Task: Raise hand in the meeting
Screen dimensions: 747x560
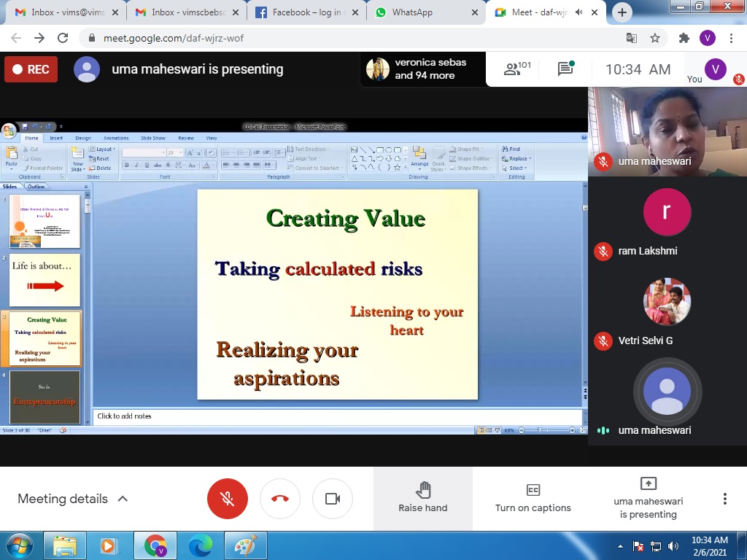Action: click(x=423, y=497)
